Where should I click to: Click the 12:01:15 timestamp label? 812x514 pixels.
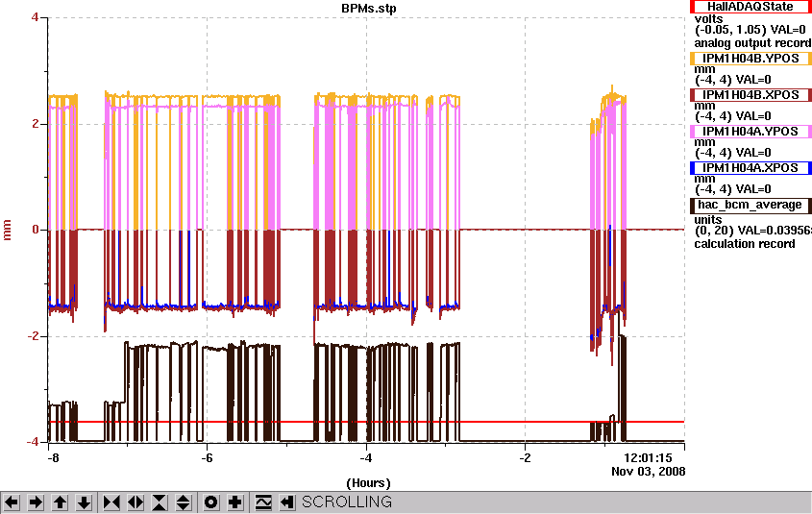648,457
